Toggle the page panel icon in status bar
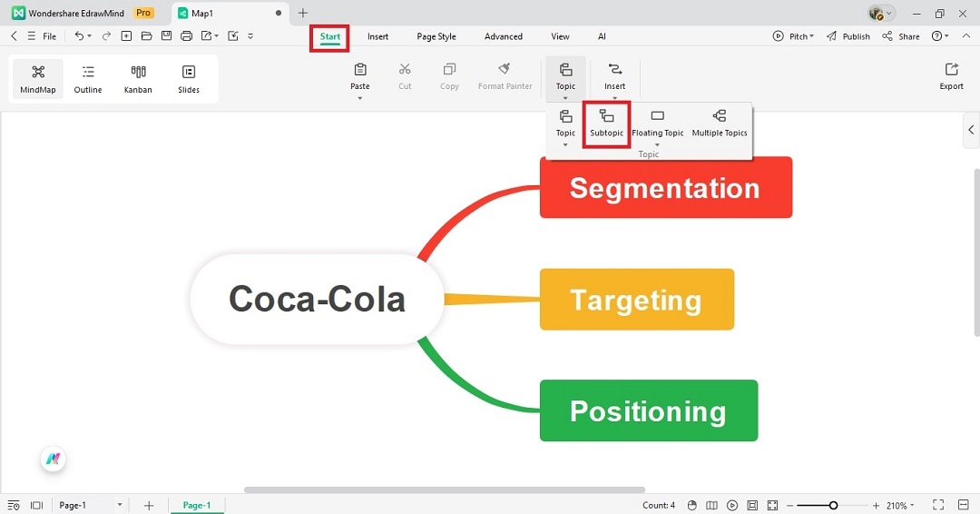980x514 pixels. (x=37, y=505)
